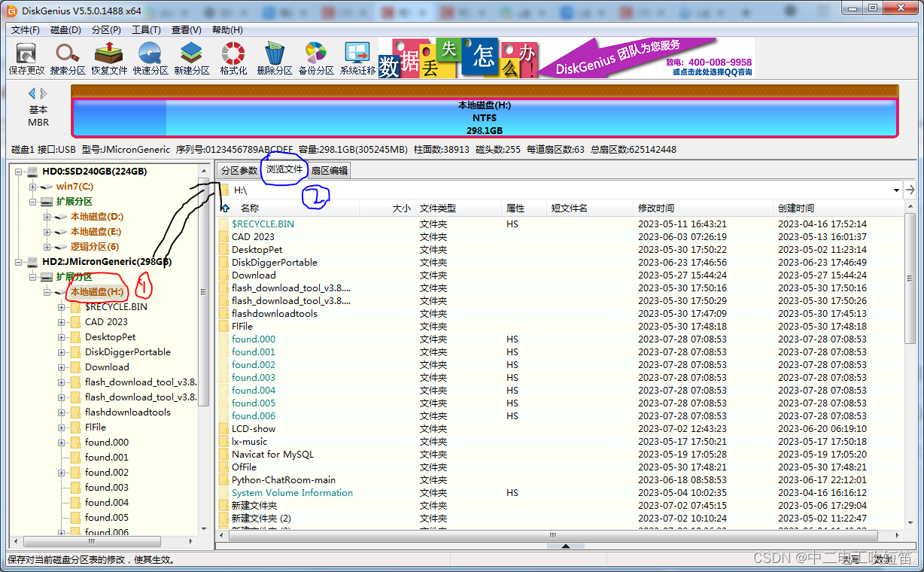
Task: Sort by 修改时间 column header
Action: coord(656,208)
